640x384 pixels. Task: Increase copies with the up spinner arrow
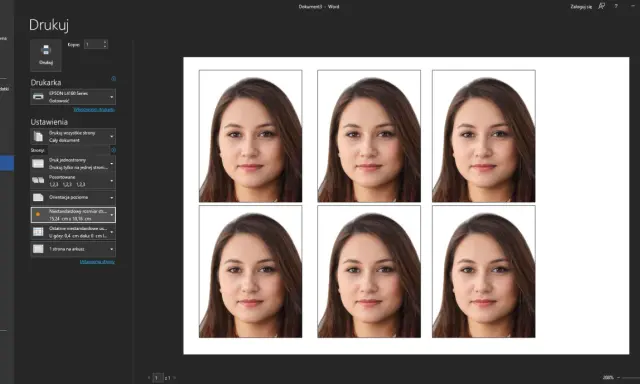pyautogui.click(x=105, y=42)
